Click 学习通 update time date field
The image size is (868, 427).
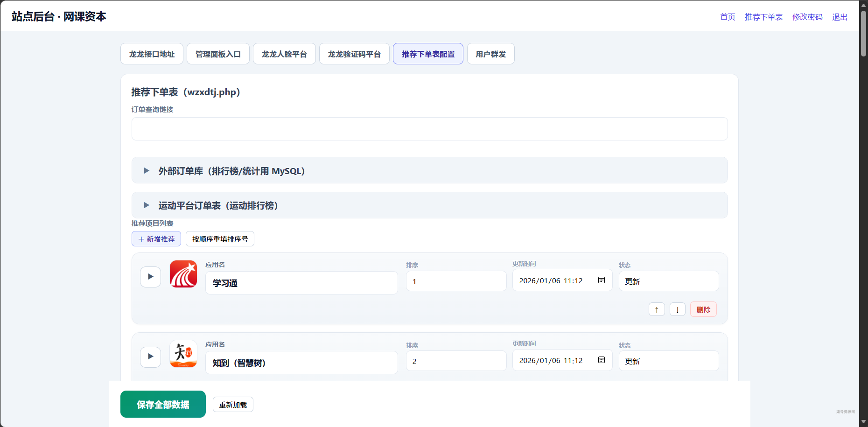point(562,280)
